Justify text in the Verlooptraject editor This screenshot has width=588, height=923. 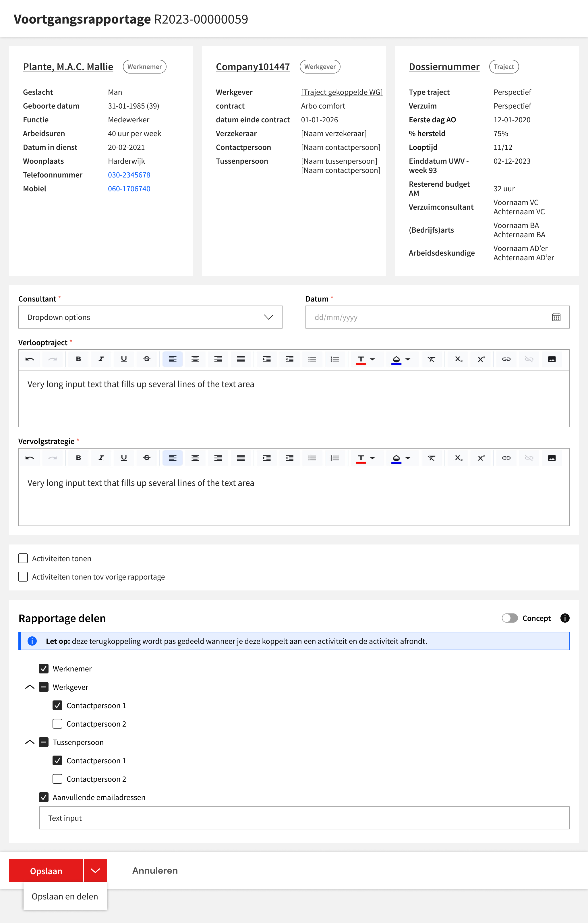(x=241, y=359)
